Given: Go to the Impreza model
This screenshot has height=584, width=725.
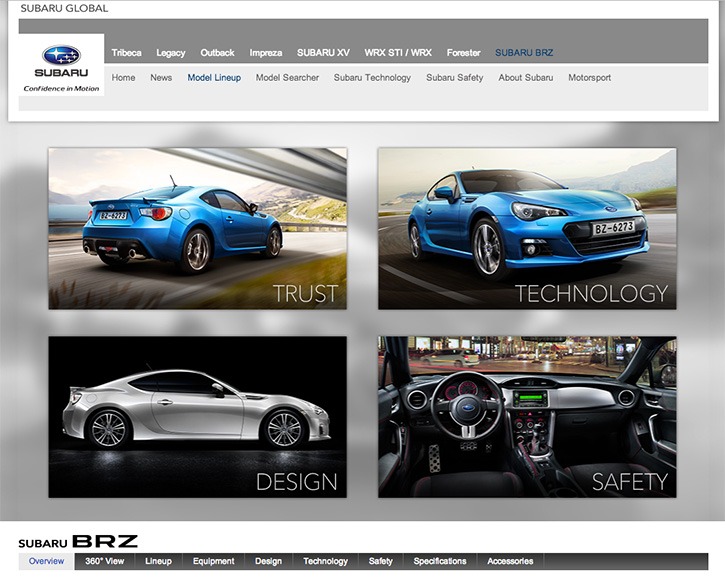Looking at the screenshot, I should [266, 53].
